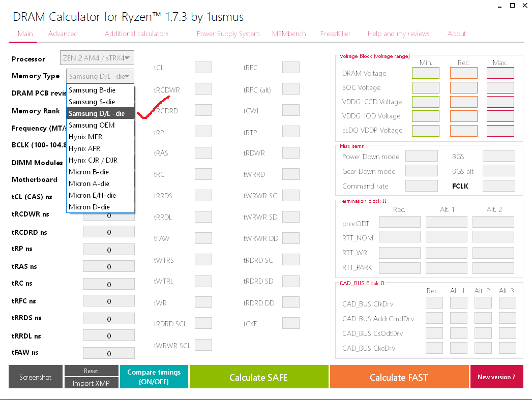This screenshot has height=400, width=532.
Task: Switch to the Main tab
Action: [x=25, y=34]
